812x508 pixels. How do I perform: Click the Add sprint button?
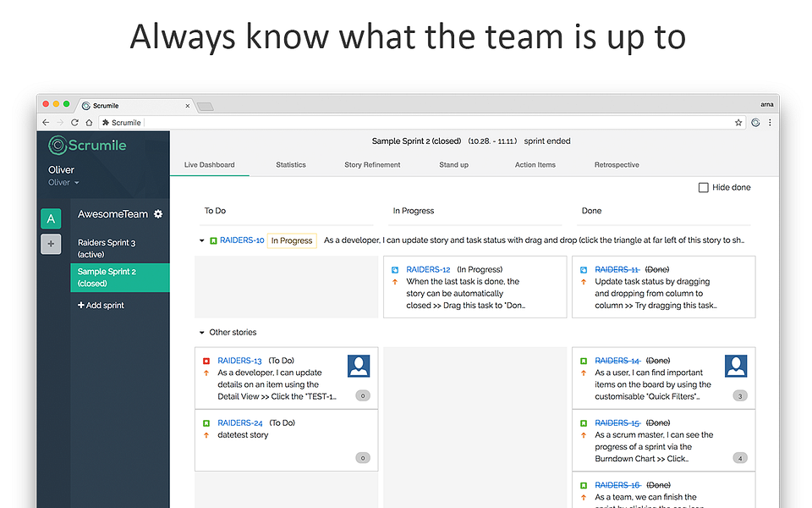point(101,306)
